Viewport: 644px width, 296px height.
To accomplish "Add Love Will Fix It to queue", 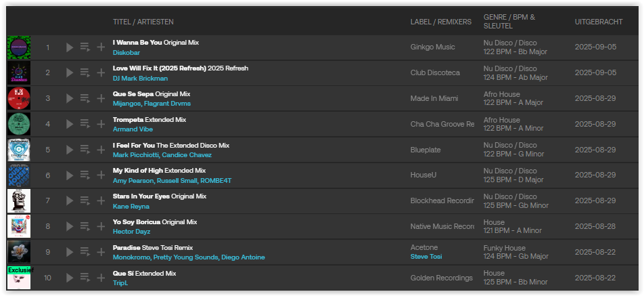I will tap(85, 72).
